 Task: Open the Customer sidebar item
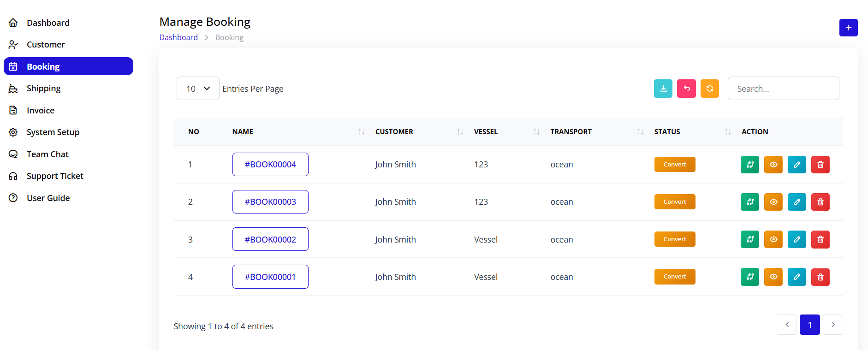point(68,44)
